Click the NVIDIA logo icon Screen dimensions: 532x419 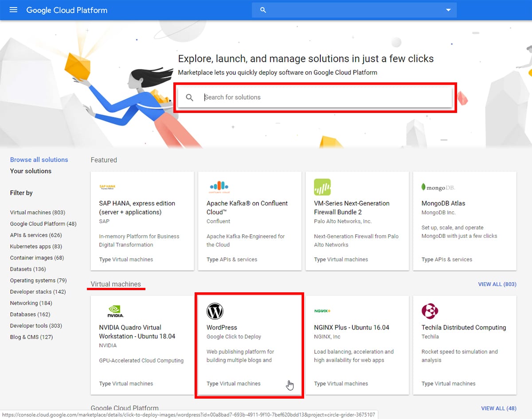[116, 311]
